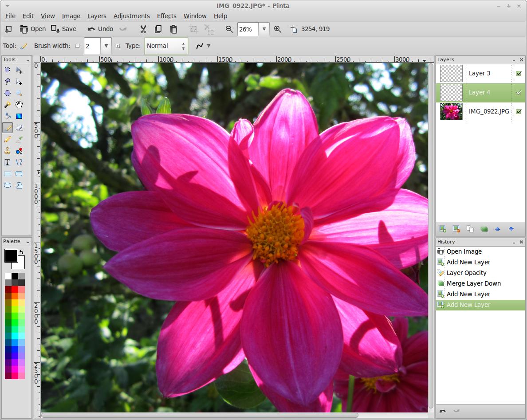Select the Paintbrush tool
The width and height of the screenshot is (527, 420).
[8, 128]
